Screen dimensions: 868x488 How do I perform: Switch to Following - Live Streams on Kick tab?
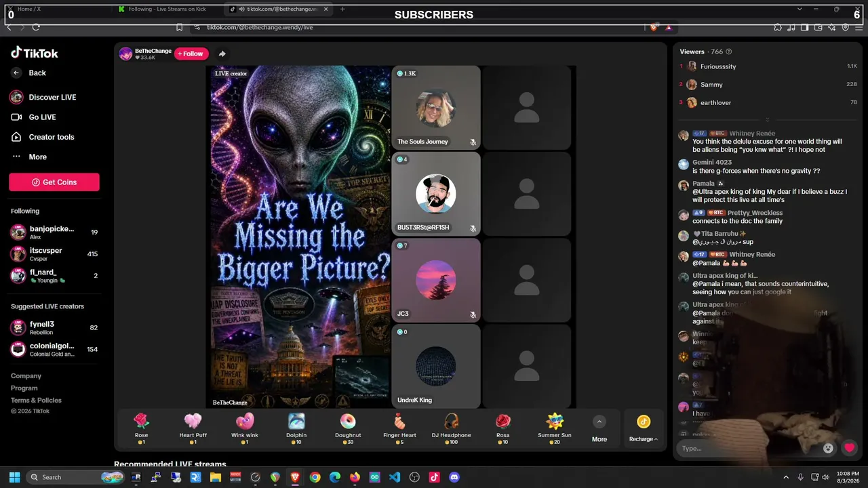168,9
